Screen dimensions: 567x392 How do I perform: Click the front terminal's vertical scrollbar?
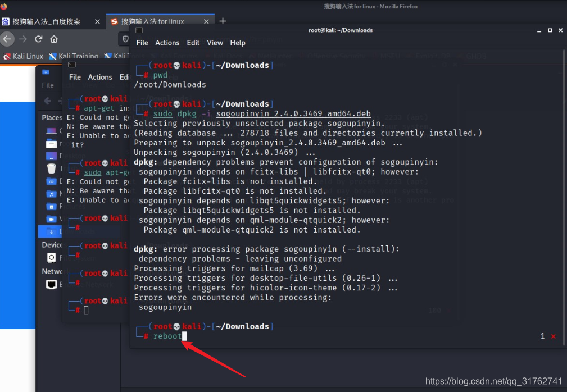[564, 197]
